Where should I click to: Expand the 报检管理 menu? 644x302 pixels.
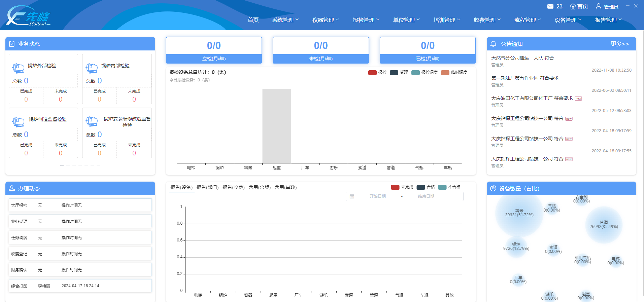coord(366,20)
